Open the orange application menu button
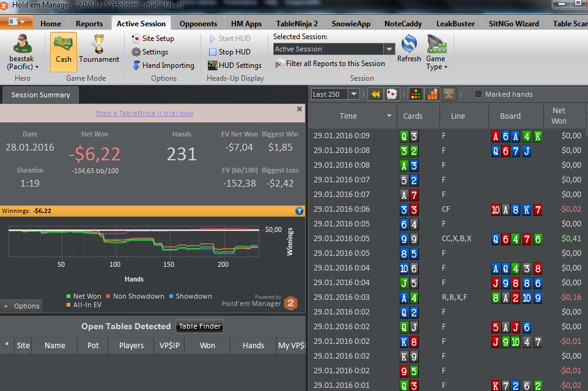 coord(16,22)
